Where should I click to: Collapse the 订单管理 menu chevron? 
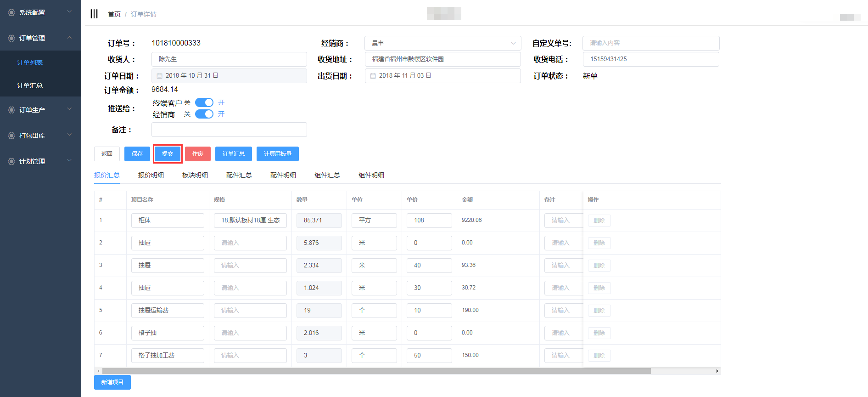pos(69,38)
